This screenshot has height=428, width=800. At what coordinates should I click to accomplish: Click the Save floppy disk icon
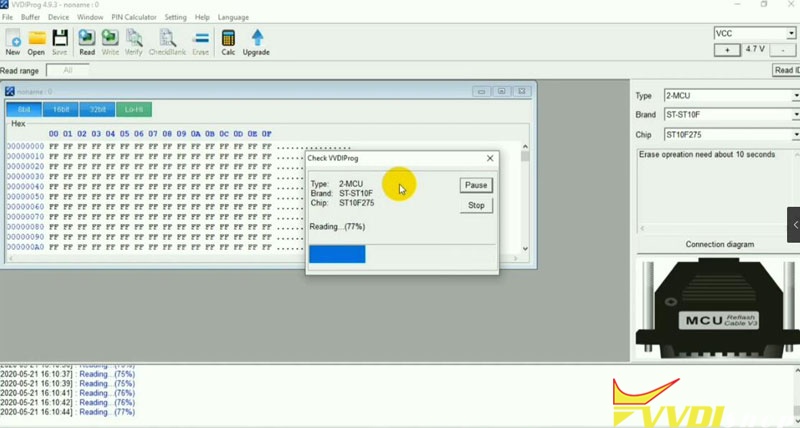[60, 43]
